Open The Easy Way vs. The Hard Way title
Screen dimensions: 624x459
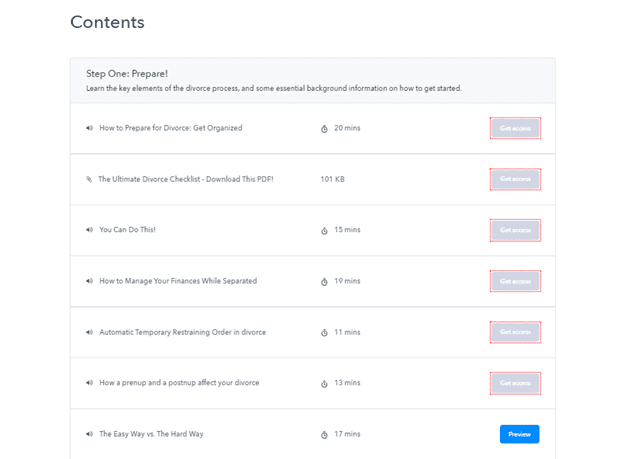[151, 434]
